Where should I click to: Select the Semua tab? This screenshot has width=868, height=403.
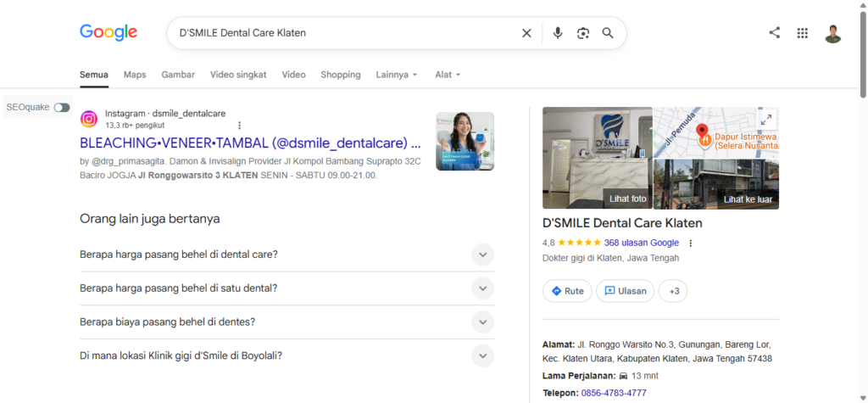click(x=94, y=75)
